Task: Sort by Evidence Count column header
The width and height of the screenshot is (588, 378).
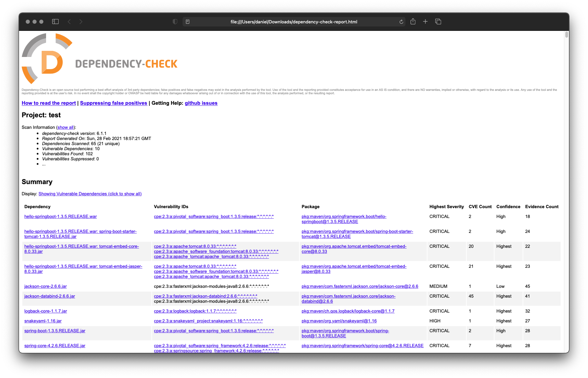Action: [542, 207]
